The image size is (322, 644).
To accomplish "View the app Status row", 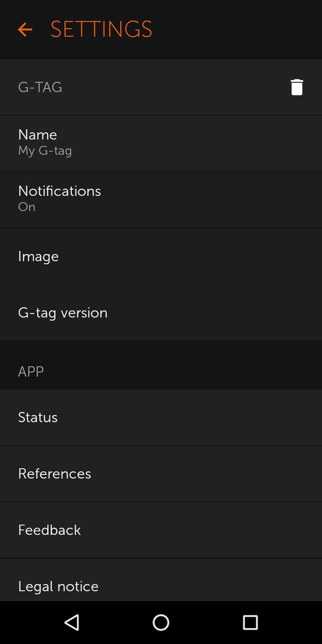I will point(161,417).
